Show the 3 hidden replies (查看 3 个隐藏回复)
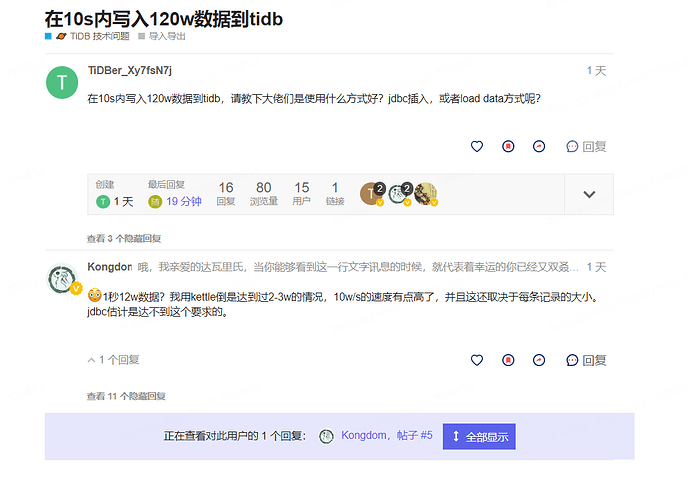Screen dimensions: 690x492 tap(124, 239)
